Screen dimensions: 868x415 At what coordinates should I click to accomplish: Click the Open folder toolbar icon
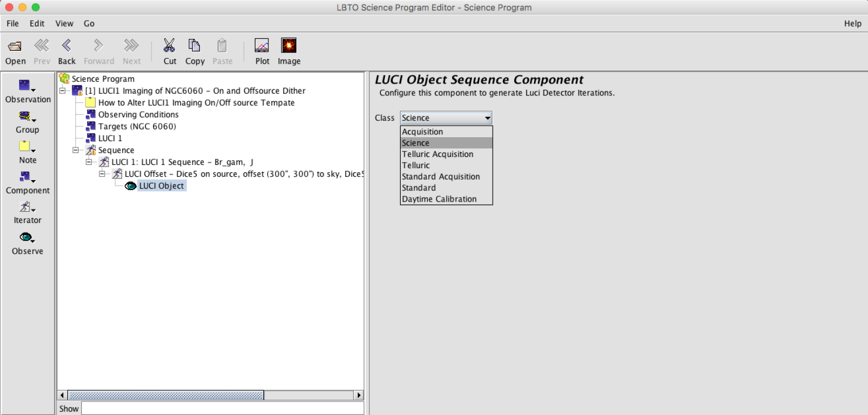(x=15, y=46)
